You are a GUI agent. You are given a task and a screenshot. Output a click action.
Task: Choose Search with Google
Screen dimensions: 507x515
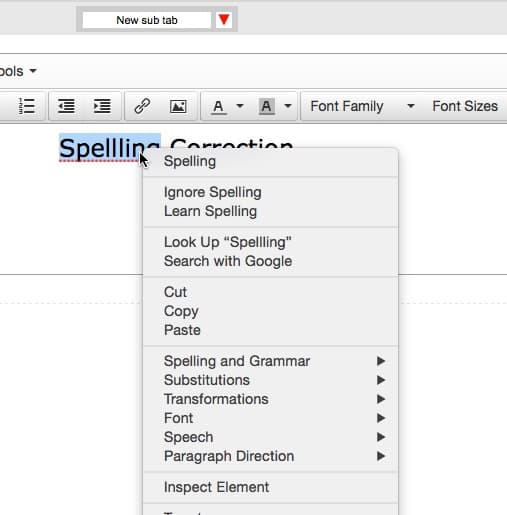point(270,261)
